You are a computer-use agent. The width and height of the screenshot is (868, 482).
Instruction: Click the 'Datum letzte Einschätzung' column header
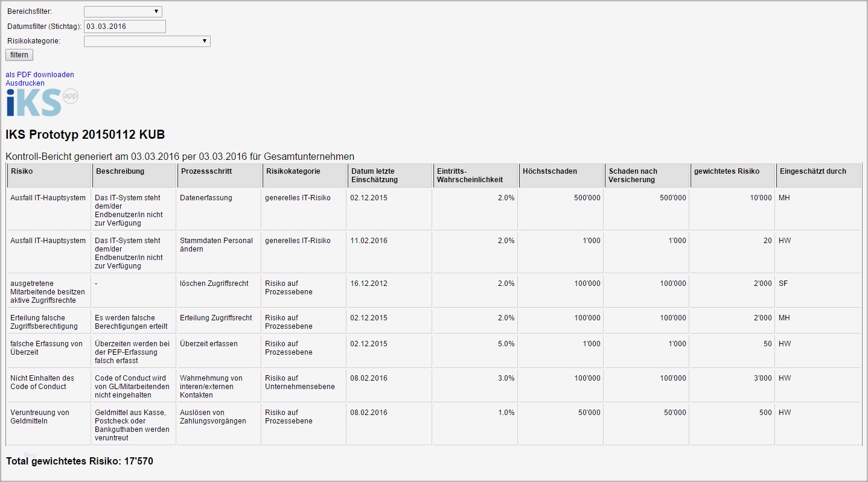pyautogui.click(x=375, y=176)
